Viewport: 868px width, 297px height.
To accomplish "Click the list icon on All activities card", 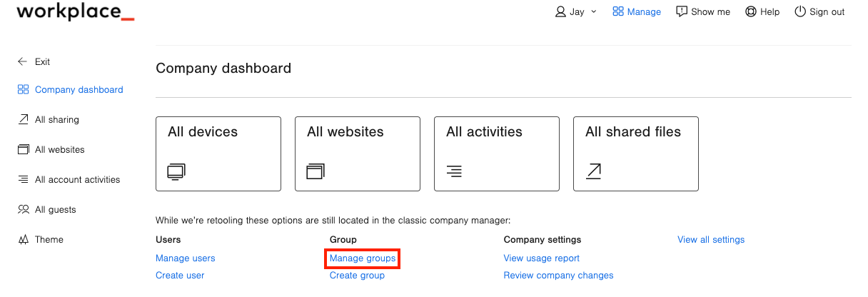I will pos(454,171).
